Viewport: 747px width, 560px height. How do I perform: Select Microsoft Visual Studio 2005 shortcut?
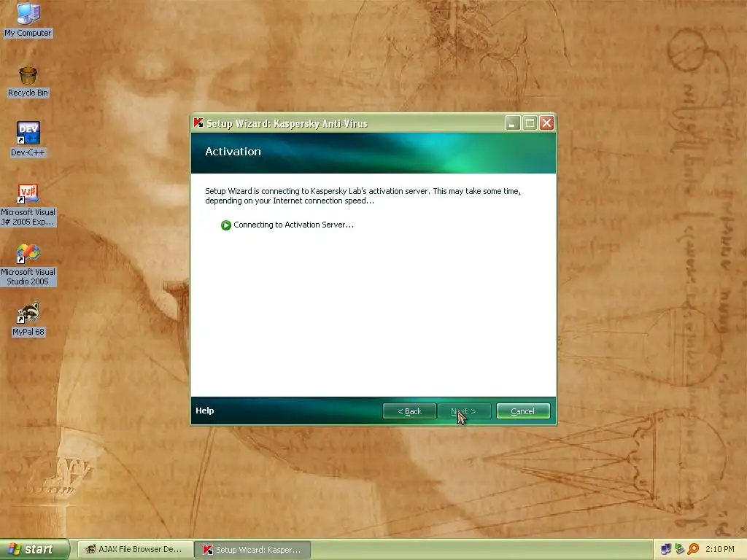pos(28,265)
